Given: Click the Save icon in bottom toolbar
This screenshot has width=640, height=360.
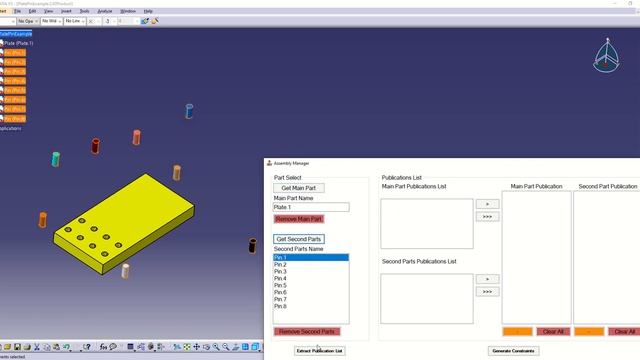Looking at the screenshot, I should click(x=17, y=347).
